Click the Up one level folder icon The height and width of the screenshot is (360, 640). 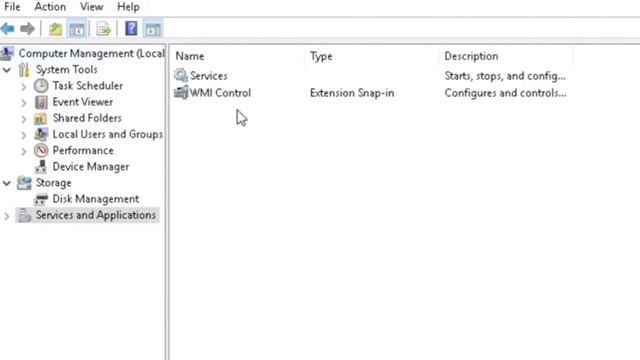pos(55,29)
